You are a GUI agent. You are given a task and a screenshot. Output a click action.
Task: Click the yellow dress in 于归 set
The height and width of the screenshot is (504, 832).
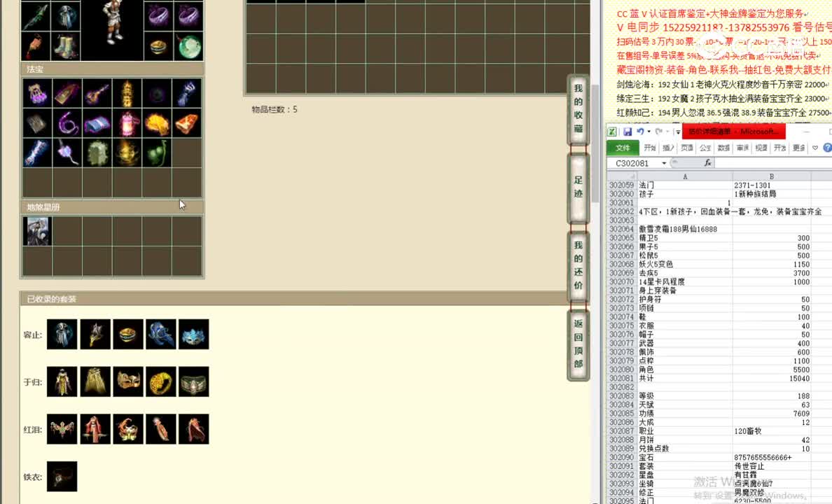(62, 381)
